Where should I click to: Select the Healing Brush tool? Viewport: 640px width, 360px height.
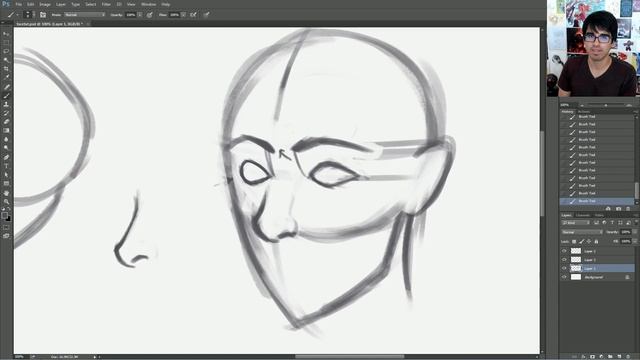tap(6, 87)
